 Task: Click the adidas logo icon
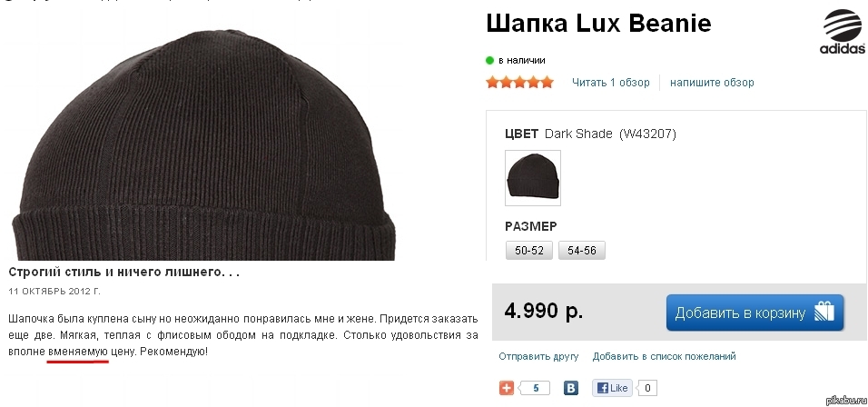click(842, 32)
